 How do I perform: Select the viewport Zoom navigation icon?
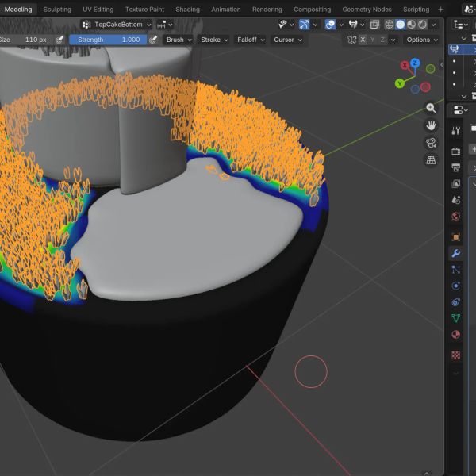click(431, 108)
